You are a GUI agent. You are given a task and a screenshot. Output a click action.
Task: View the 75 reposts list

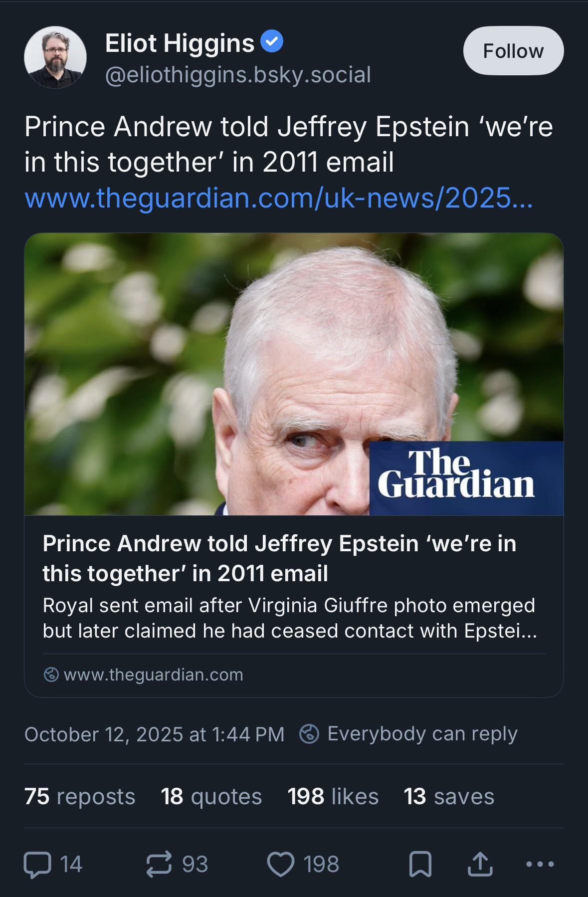pyautogui.click(x=80, y=796)
